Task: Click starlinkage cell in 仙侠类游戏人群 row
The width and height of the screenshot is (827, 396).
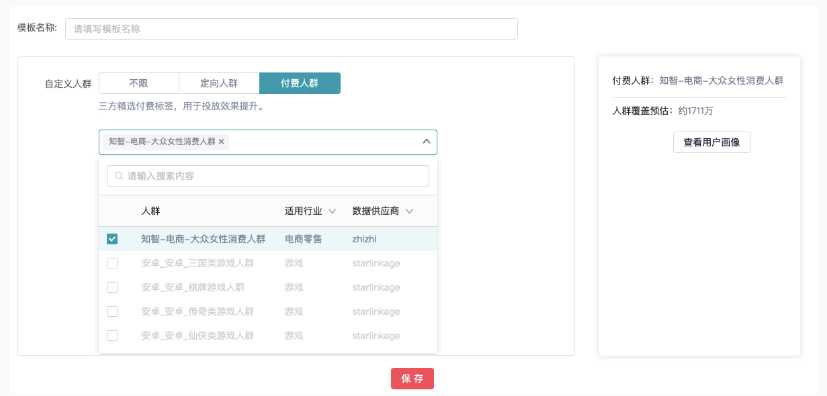Action: pyautogui.click(x=376, y=336)
